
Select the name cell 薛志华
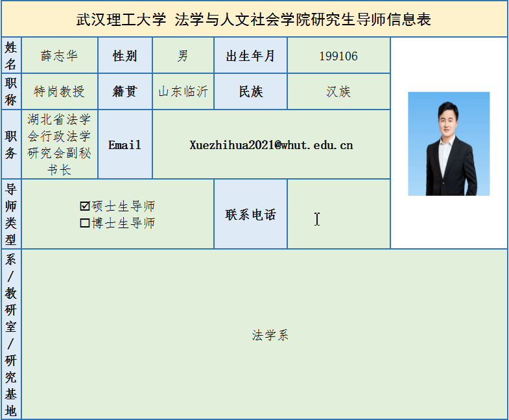click(x=60, y=56)
